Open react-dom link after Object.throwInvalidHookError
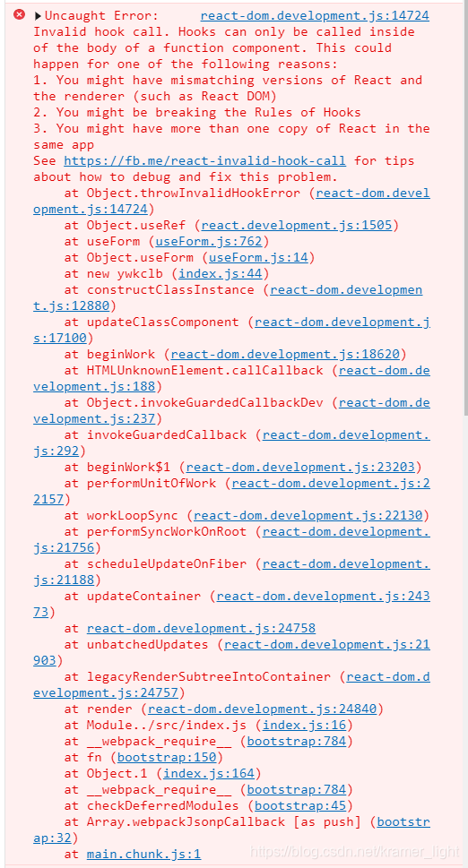Image resolution: width=468 pixels, height=868 pixels. tap(373, 193)
